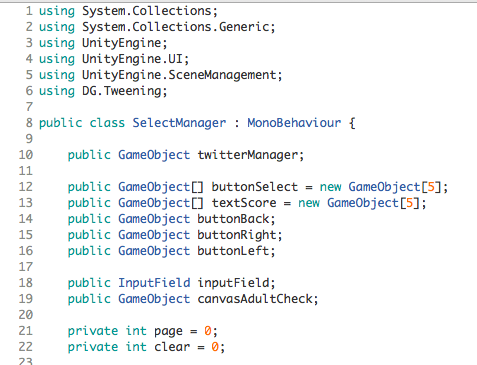Click the 'textScore' variable name
477x365 pixels.
(x=244, y=203)
